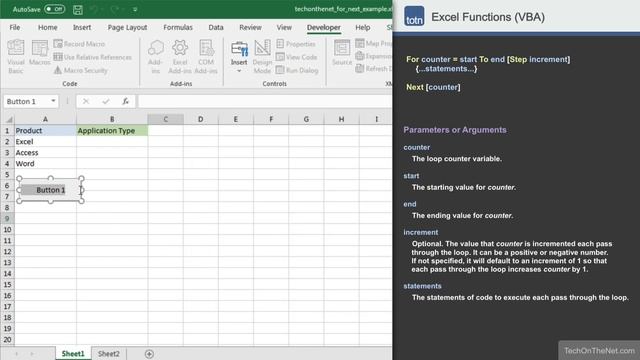Screen dimensions: 640x360
Task: Open control Properties
Action: [x=296, y=44]
